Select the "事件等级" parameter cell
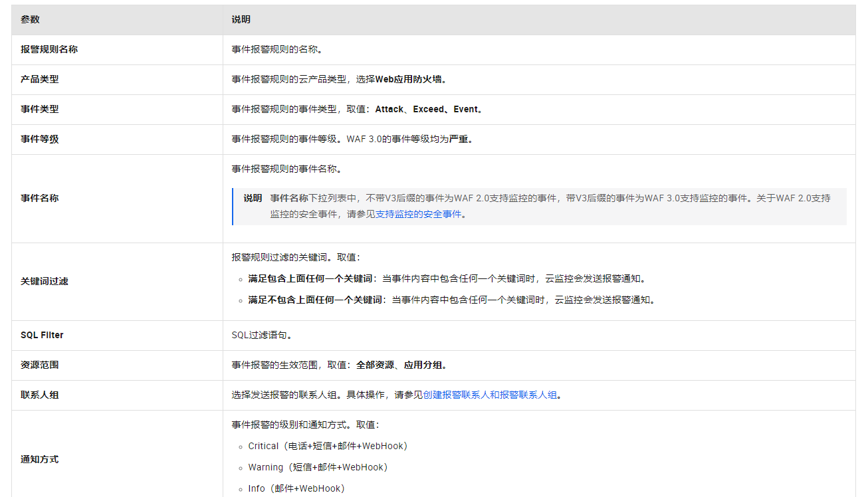This screenshot has width=868, height=497. coord(117,140)
